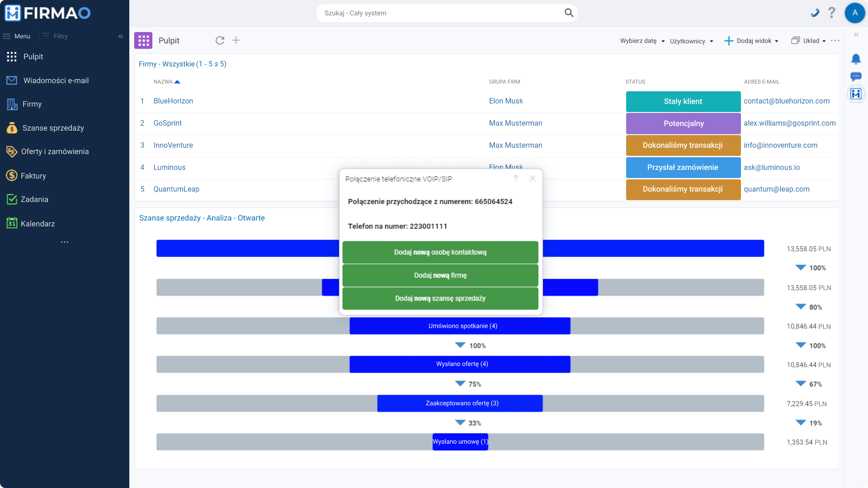Open Faktury from the sidebar
Viewport: 868px width, 488px height.
(x=33, y=176)
